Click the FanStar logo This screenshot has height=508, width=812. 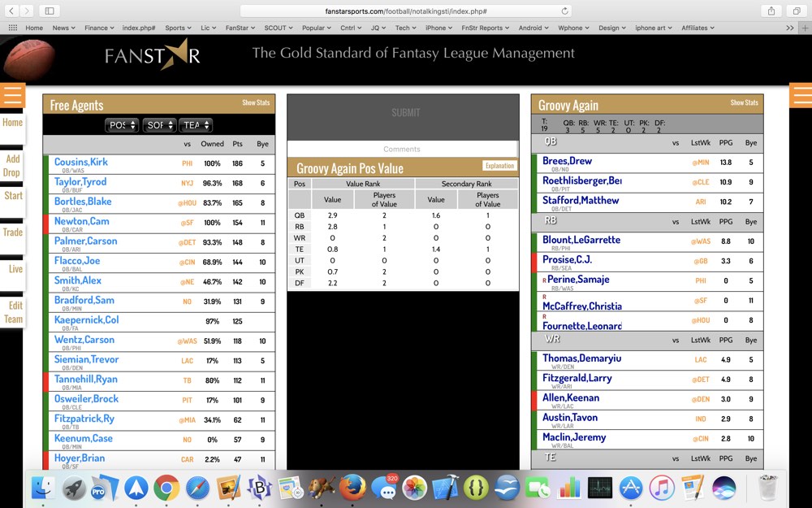click(153, 54)
